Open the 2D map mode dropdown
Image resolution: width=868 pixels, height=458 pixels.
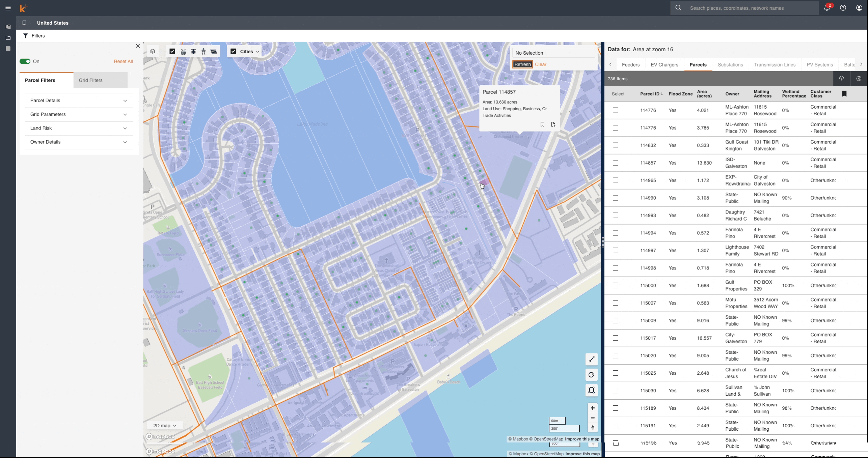(164, 426)
